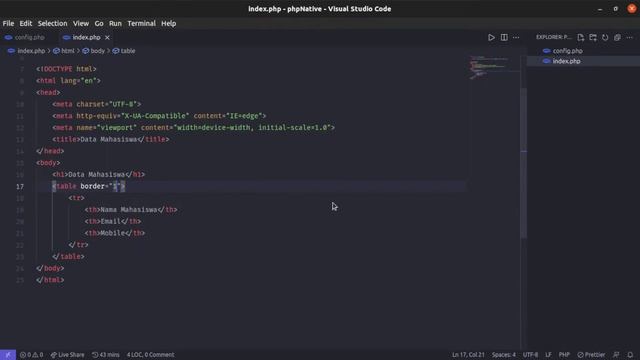The height and width of the screenshot is (360, 640).
Task: Open the View menu
Action: click(x=81, y=24)
